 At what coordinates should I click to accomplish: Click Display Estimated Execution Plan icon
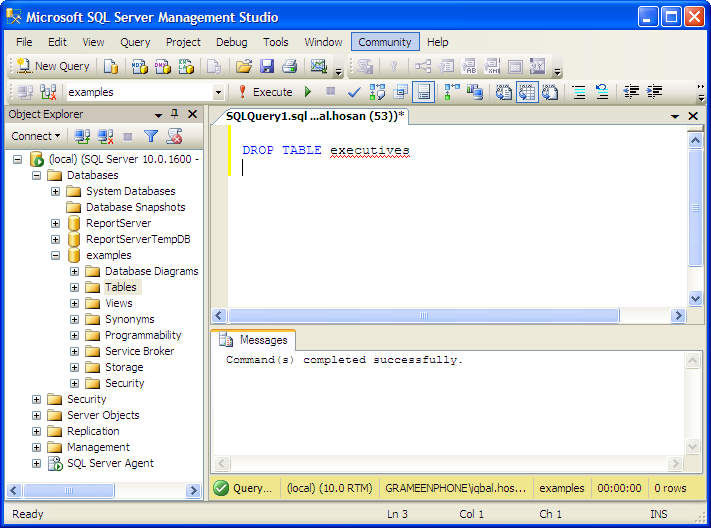(377, 92)
